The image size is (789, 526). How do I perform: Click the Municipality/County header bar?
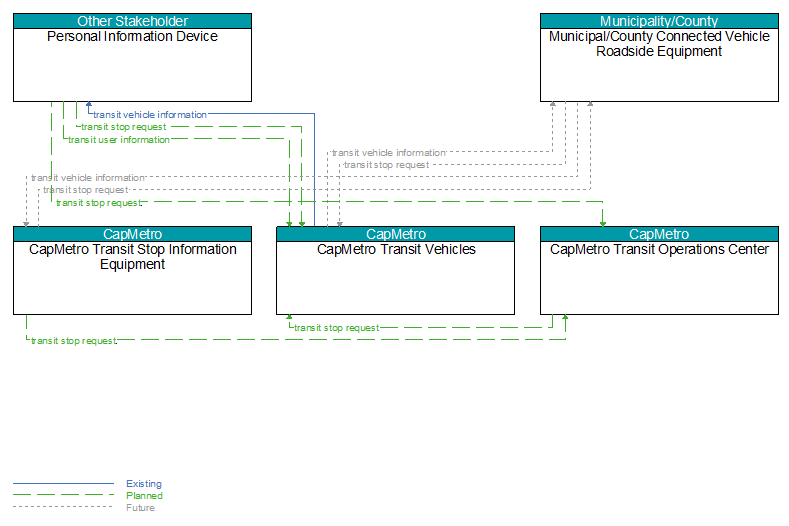pos(659,21)
